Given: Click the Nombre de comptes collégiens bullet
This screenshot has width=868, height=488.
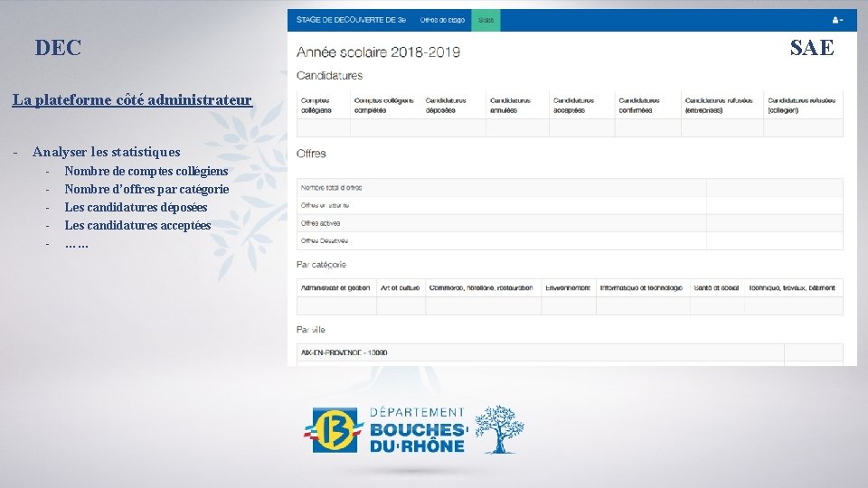Looking at the screenshot, I should 146,171.
